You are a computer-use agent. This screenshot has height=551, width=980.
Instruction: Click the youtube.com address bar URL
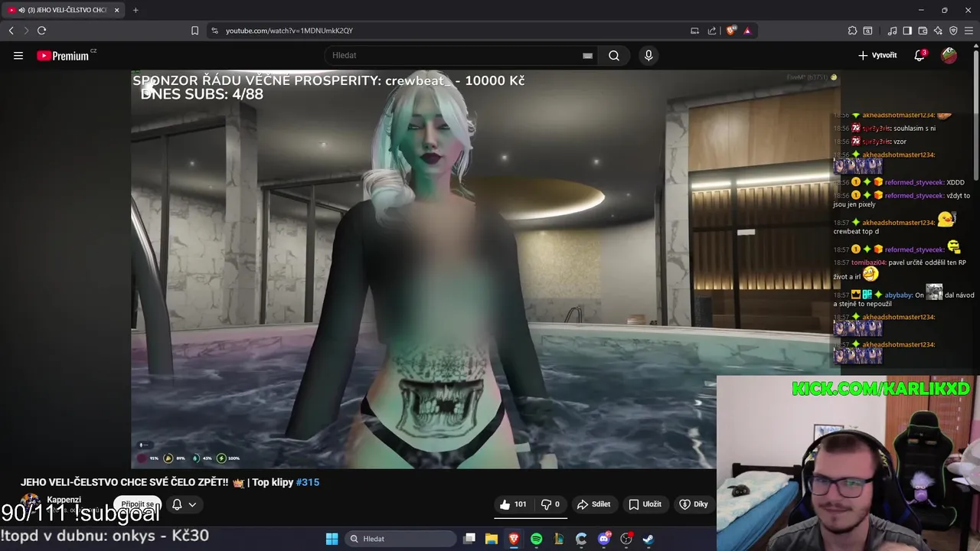click(x=289, y=31)
